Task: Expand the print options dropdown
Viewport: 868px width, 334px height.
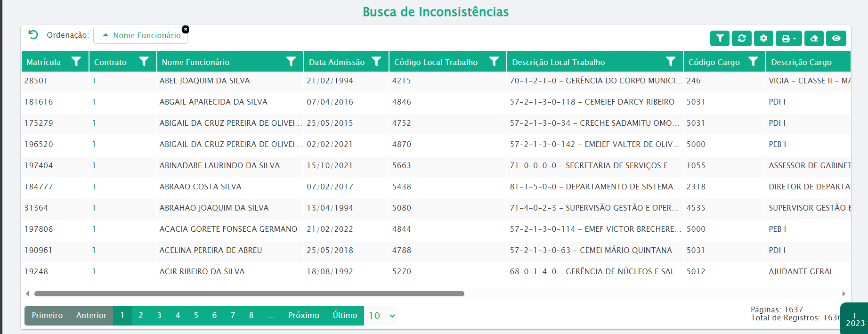Action: (x=788, y=38)
